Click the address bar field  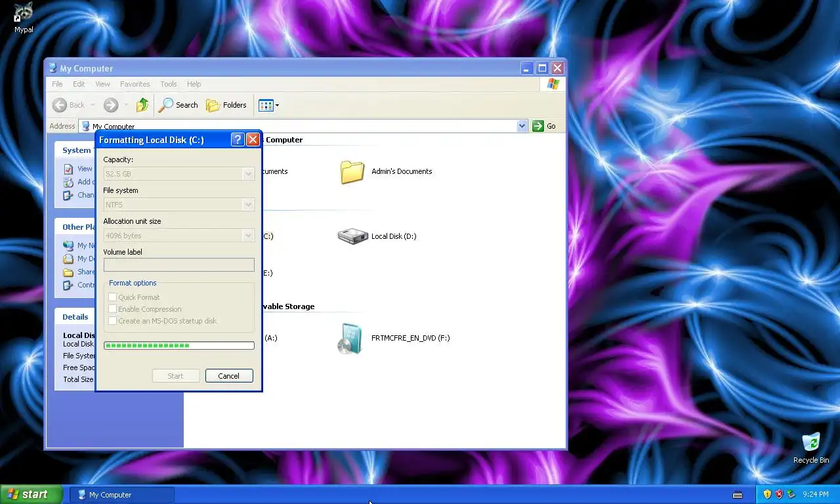[303, 126]
